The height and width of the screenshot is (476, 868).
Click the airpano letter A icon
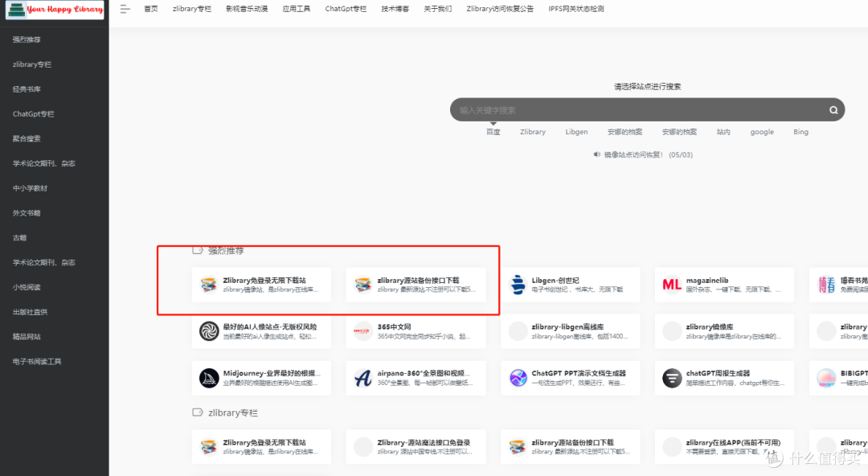pos(362,378)
